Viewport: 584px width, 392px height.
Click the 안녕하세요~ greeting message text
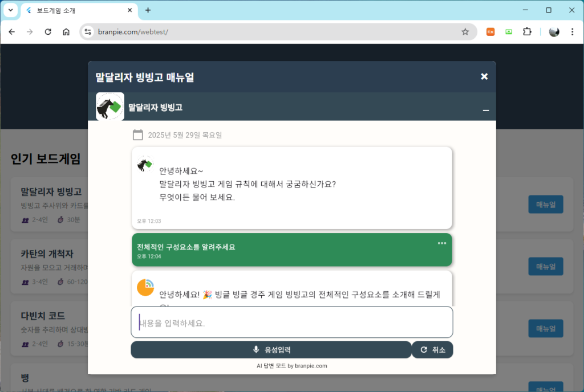click(181, 171)
